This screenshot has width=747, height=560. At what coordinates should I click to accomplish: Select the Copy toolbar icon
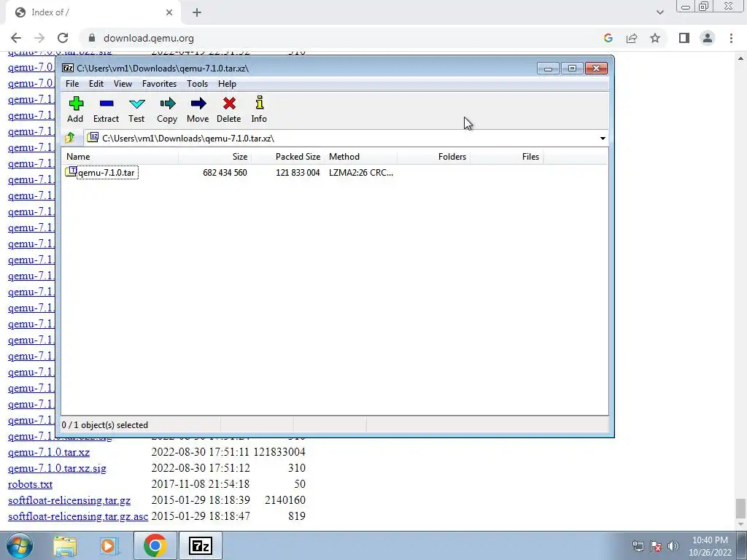point(167,109)
